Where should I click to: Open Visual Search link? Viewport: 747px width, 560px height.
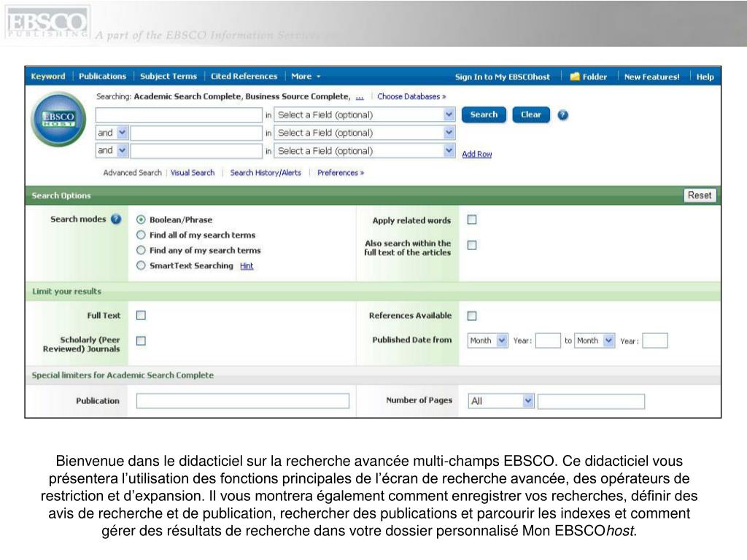click(x=193, y=172)
